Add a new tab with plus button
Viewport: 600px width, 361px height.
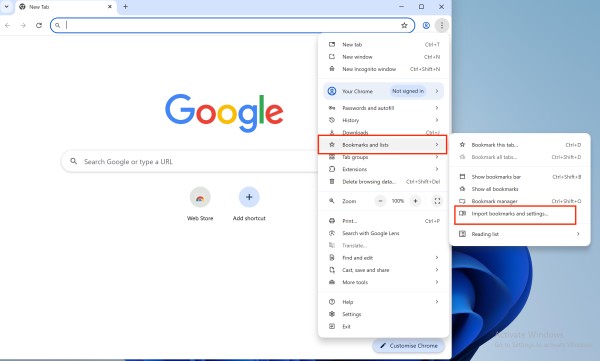[125, 7]
